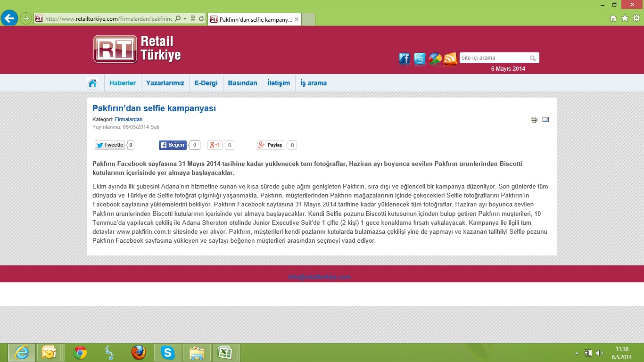The height and width of the screenshot is (362, 644).
Task: Click the footer info@retailturkiye.com email link
Action: coord(320,277)
